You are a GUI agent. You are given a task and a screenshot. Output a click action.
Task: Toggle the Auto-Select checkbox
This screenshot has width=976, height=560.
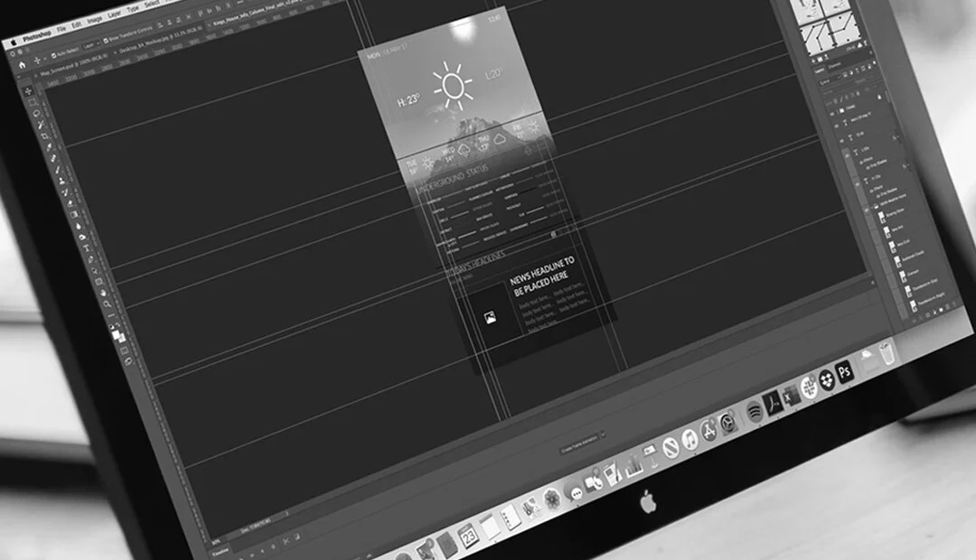(54, 55)
